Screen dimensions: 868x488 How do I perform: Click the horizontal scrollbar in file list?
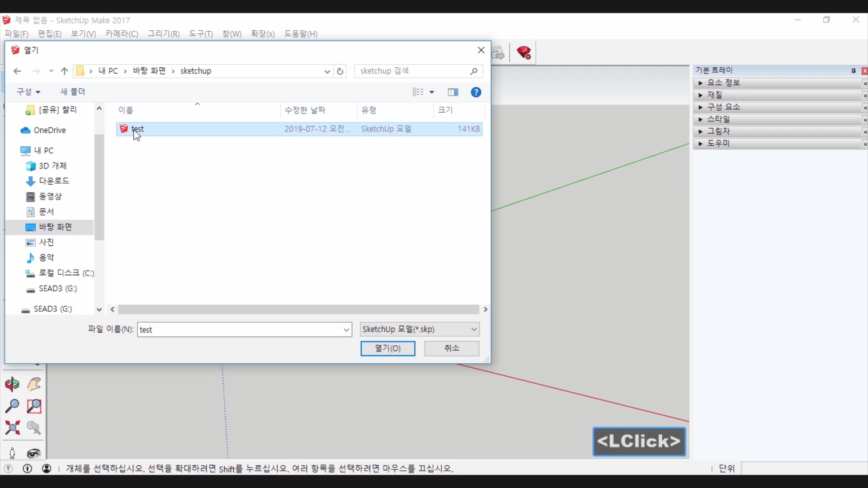tap(298, 310)
